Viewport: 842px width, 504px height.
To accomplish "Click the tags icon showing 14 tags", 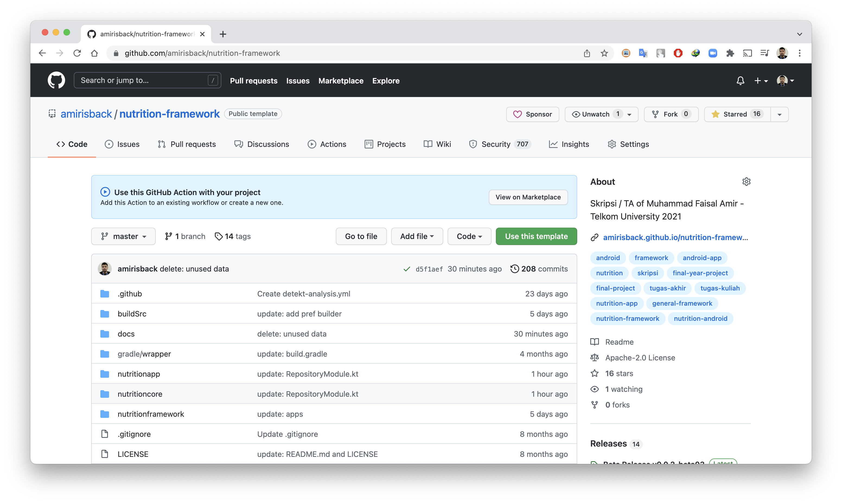I will pos(219,236).
